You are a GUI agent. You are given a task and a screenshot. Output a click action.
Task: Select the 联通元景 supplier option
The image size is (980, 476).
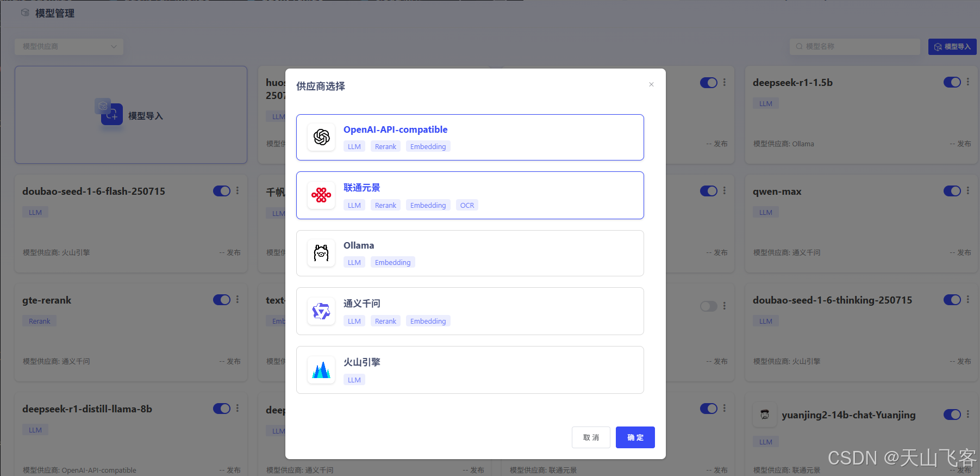tap(470, 195)
